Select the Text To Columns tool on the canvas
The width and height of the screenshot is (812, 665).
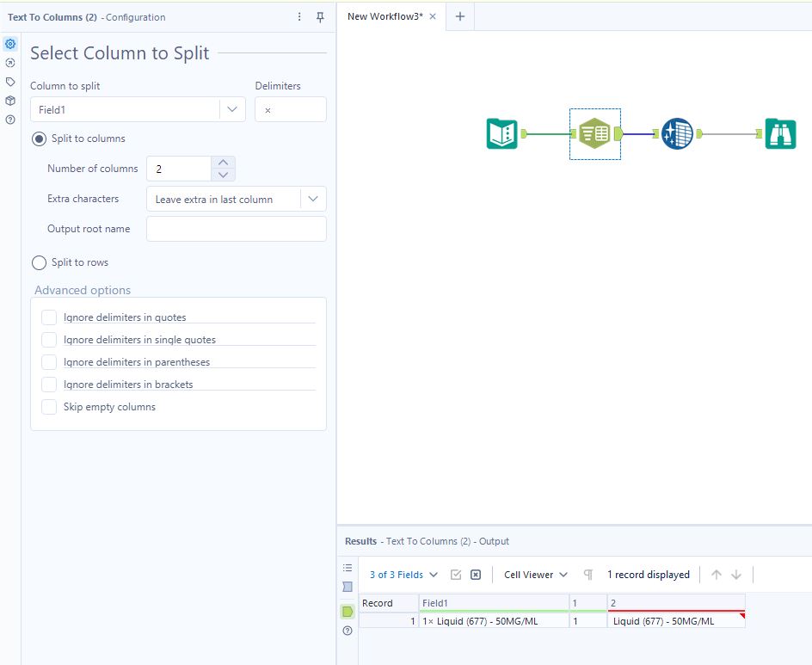tap(594, 134)
